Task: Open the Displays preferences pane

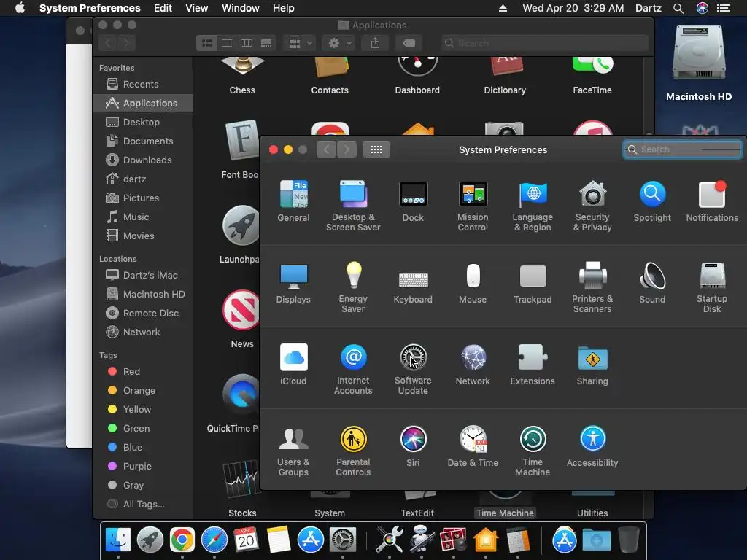Action: point(293,284)
